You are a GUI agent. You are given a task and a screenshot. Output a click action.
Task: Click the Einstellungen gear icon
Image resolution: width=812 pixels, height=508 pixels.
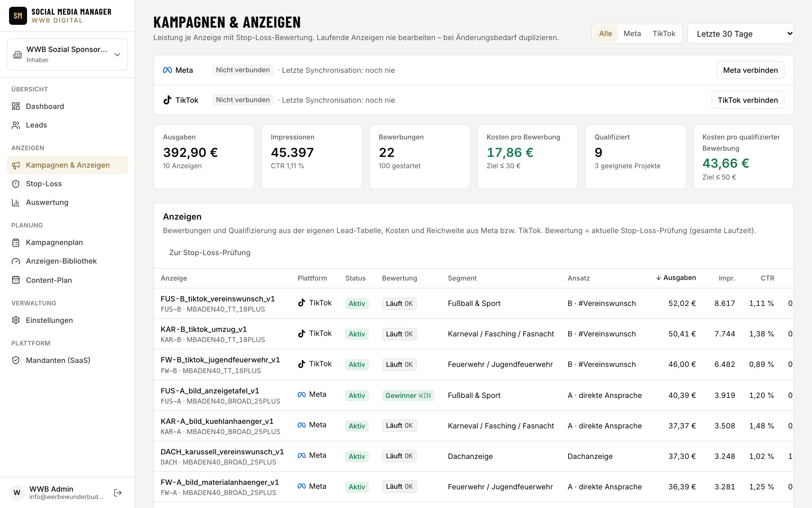16,320
